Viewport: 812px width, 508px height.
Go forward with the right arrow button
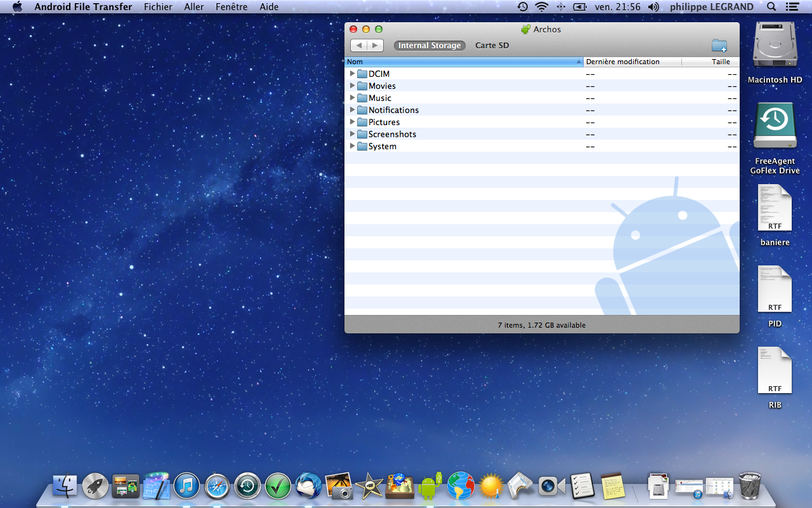376,46
